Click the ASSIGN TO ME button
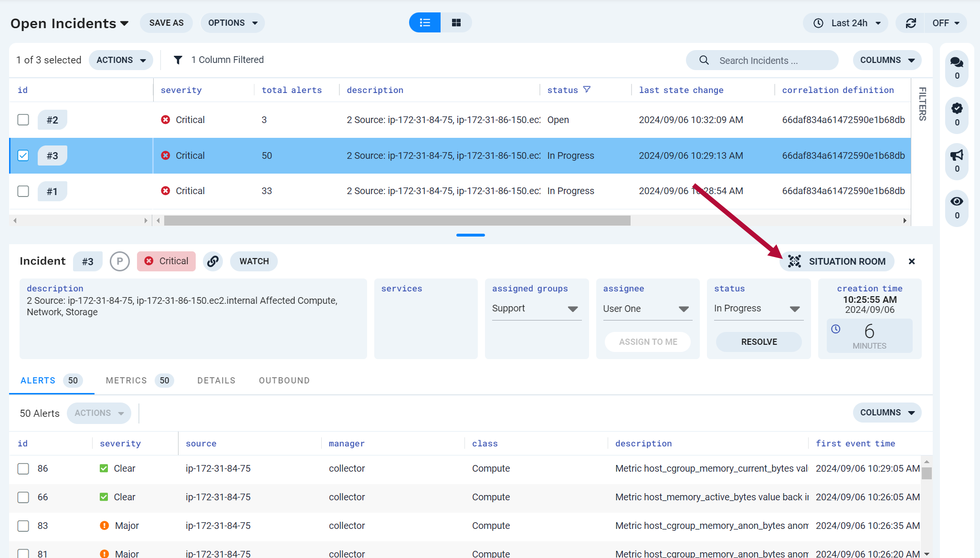 point(648,342)
